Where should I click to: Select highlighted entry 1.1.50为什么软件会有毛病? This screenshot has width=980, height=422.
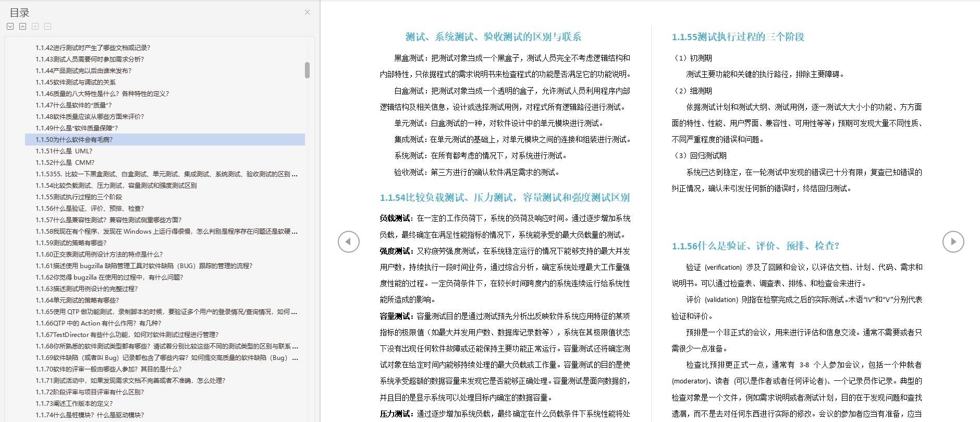pos(165,139)
